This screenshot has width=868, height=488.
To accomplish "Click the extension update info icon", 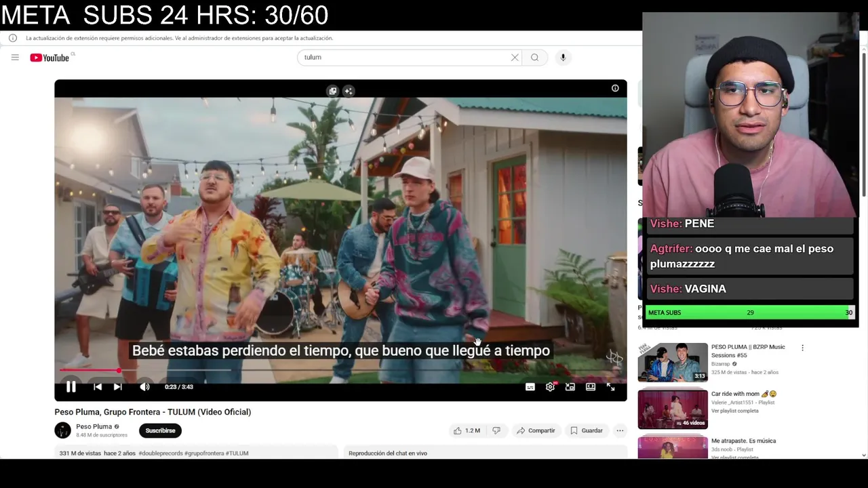I will (x=13, y=38).
